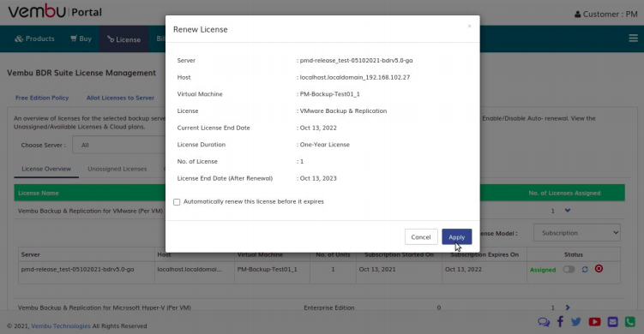Click the Assigned status text
Screen dimensions: 644x334
(x=543, y=270)
